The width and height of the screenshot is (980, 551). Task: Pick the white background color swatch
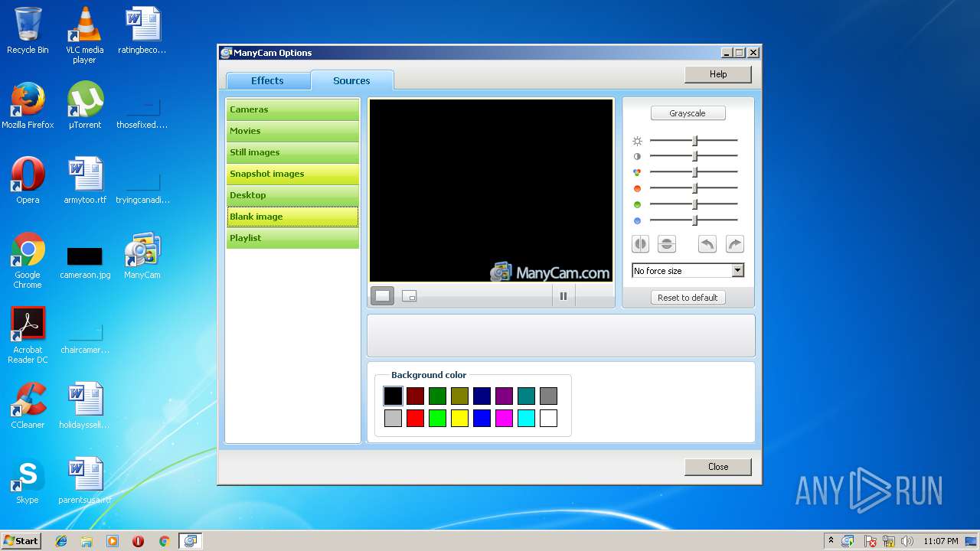tap(548, 418)
